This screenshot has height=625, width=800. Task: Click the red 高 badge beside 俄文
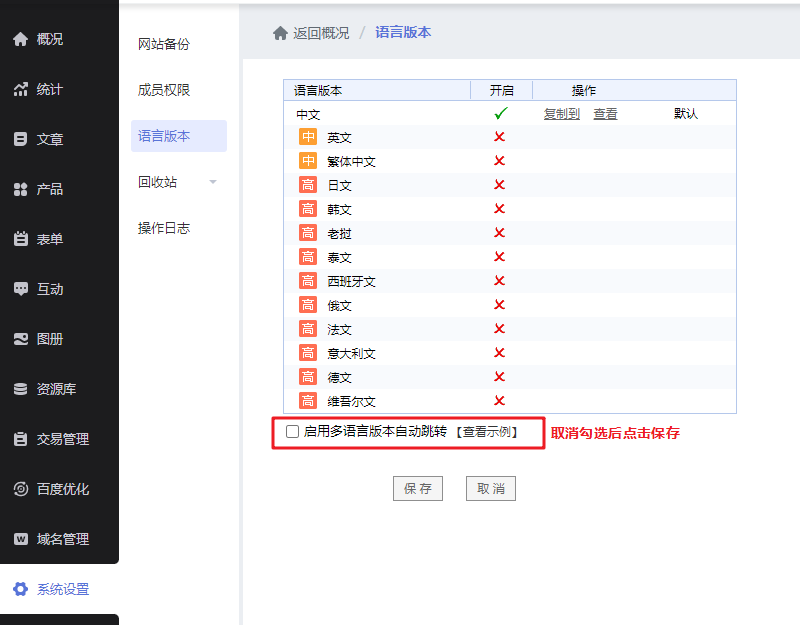[308, 305]
